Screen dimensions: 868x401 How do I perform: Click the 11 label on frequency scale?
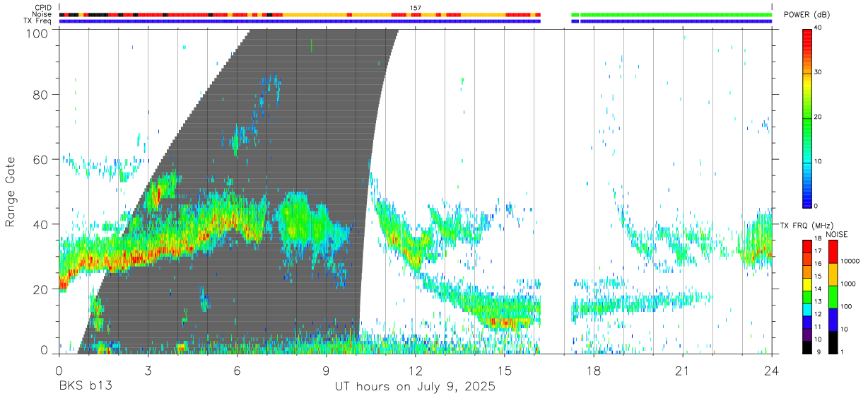(817, 327)
